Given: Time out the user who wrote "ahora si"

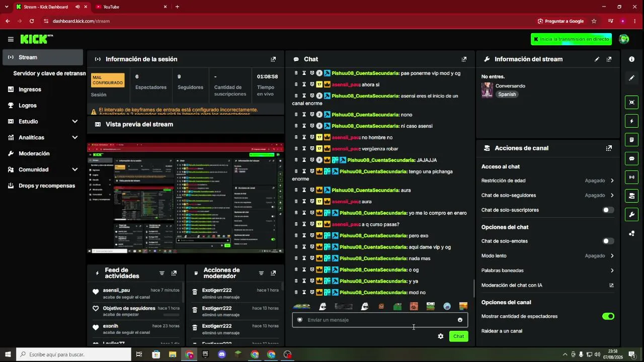Looking at the screenshot, I should click(304, 84).
